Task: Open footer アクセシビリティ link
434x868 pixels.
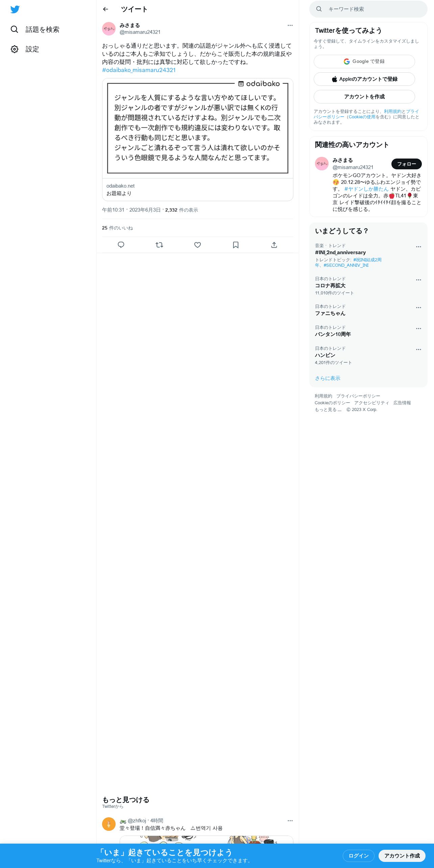Action: pos(371,403)
